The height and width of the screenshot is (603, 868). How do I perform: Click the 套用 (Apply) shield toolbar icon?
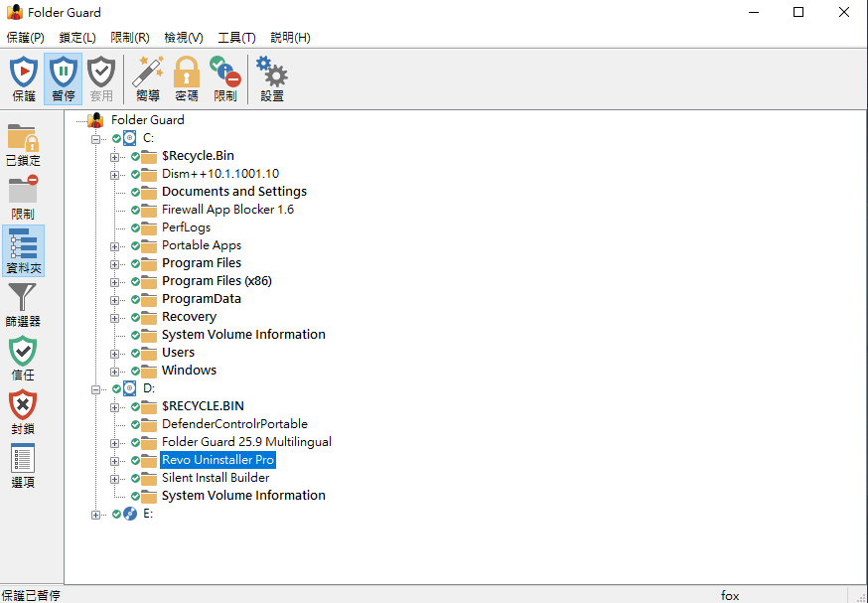click(101, 78)
